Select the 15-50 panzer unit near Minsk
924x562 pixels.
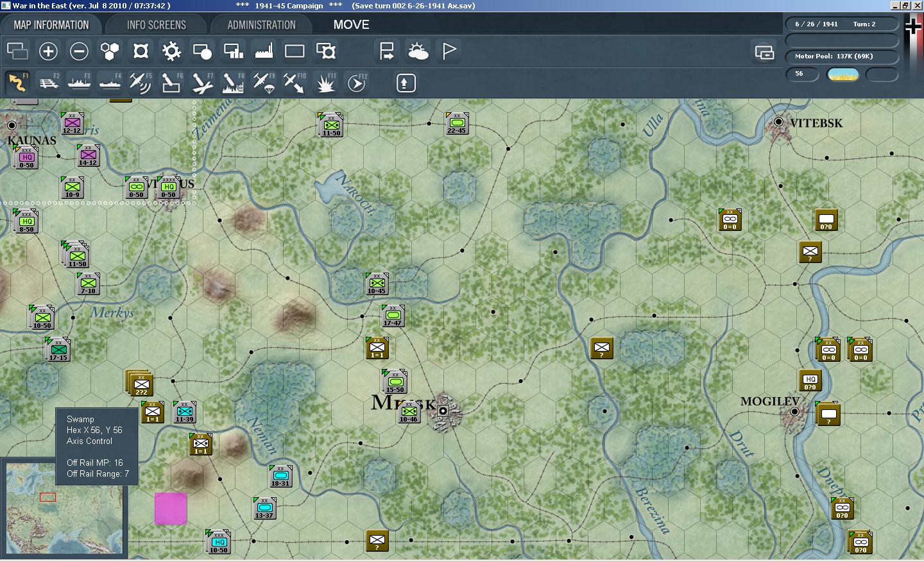[395, 382]
